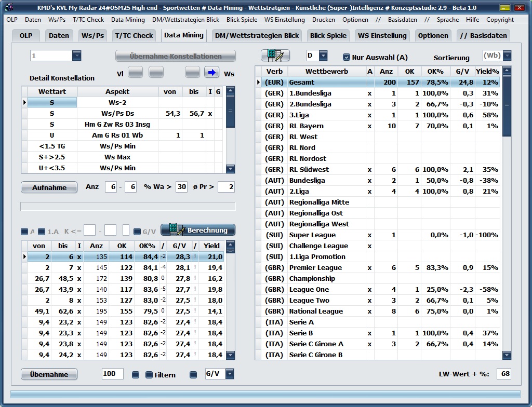Click the blank button right of Vl label
The width and height of the screenshot is (532, 407).
coord(136,72)
